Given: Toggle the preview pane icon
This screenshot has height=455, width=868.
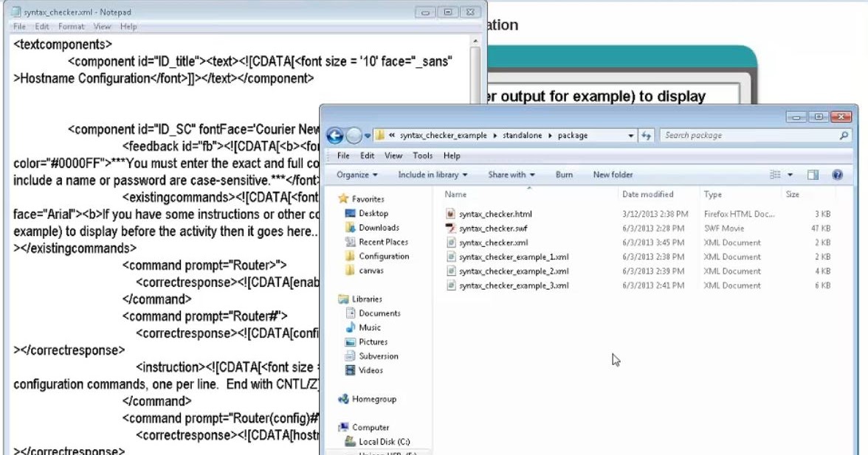Looking at the screenshot, I should tap(813, 175).
